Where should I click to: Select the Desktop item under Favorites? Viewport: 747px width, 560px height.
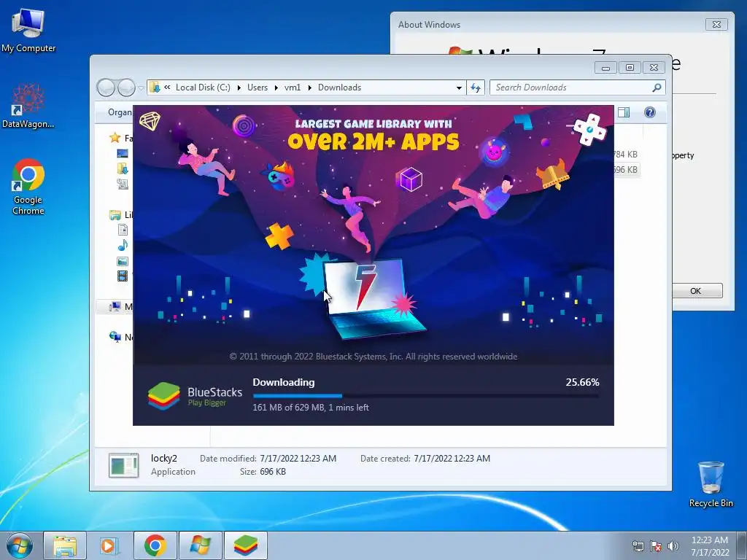tap(123, 153)
